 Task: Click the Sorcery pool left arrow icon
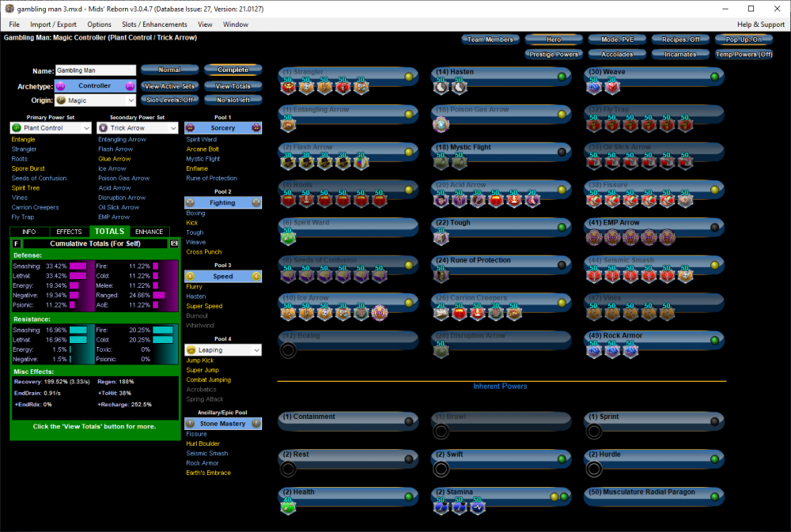pyautogui.click(x=191, y=127)
